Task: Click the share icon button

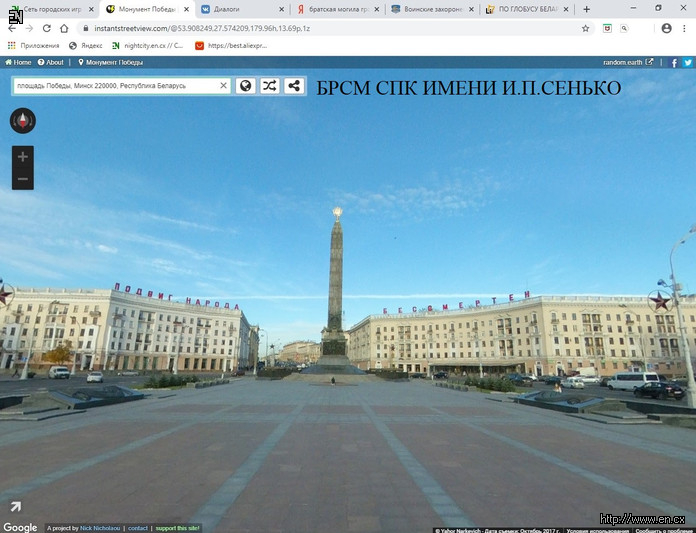Action: [x=294, y=86]
